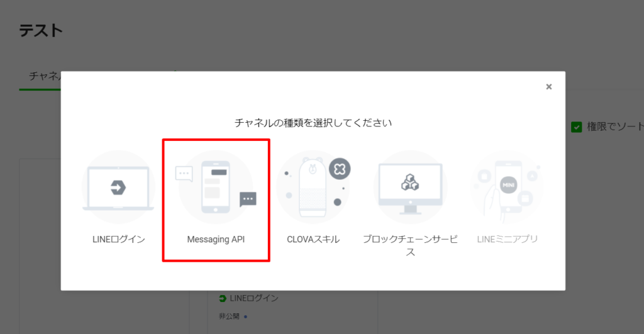This screenshot has height=334, width=644.
Task: Select the faded LINEミニアプリ MINI icon
Action: [508, 187]
